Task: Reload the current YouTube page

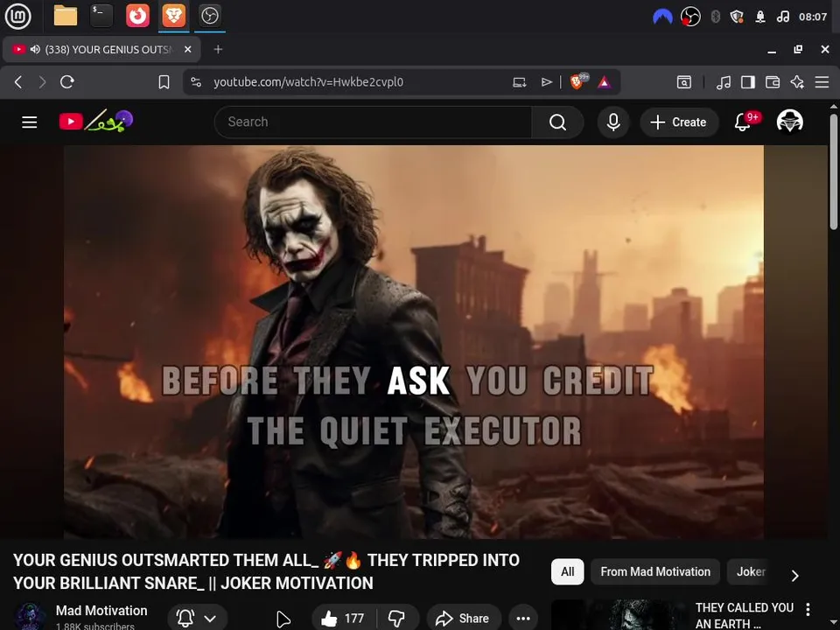Action: coord(67,82)
